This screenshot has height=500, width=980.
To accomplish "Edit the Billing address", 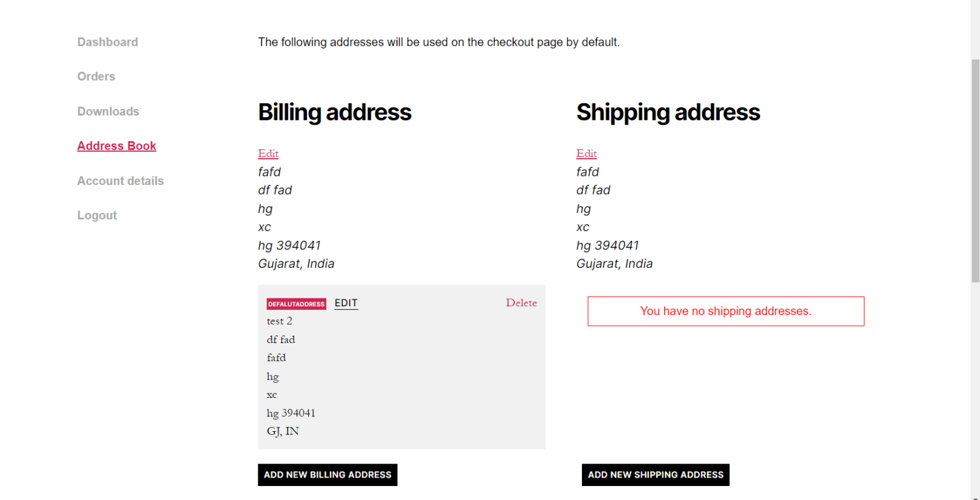I will click(268, 153).
